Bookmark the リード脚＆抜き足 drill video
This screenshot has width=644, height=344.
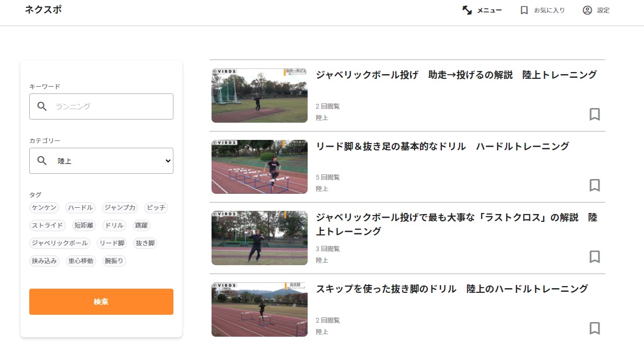click(594, 185)
